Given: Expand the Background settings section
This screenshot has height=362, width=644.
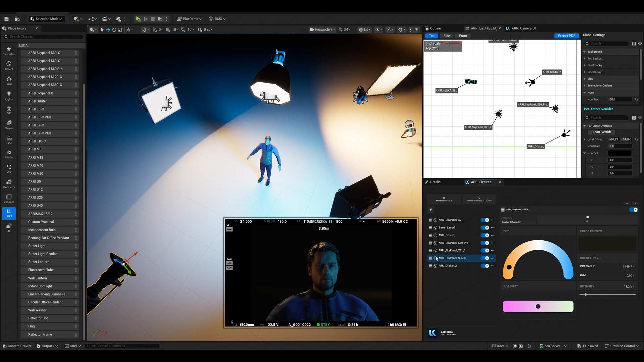Looking at the screenshot, I should click(x=585, y=52).
